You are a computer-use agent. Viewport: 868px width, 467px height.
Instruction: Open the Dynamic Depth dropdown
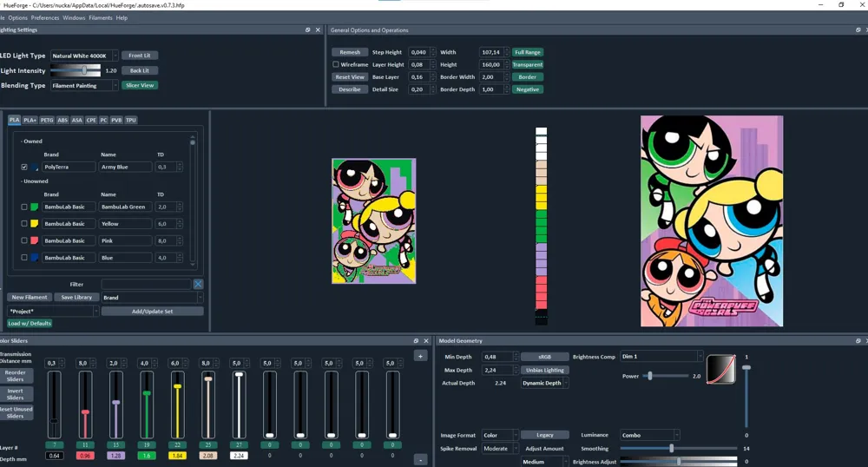click(x=545, y=383)
